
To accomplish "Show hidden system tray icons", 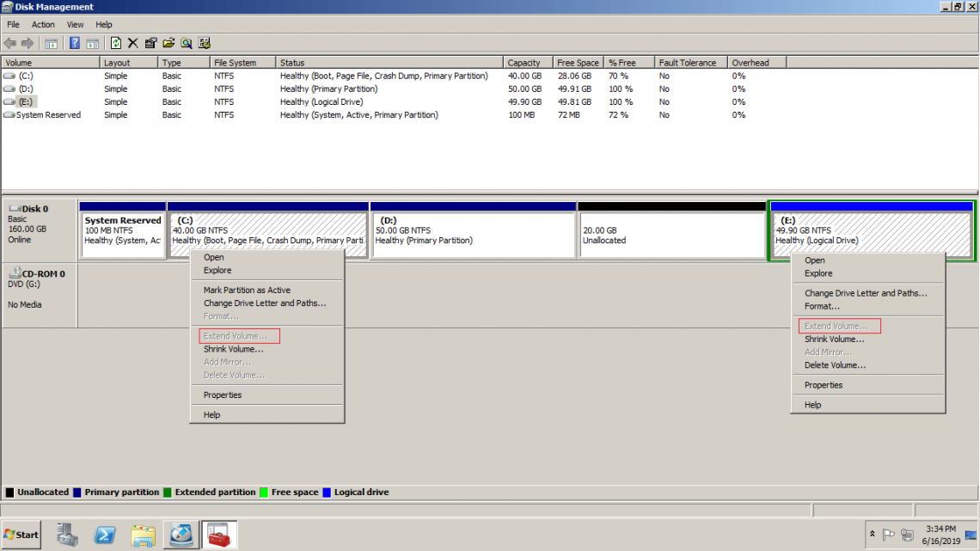I will (873, 535).
